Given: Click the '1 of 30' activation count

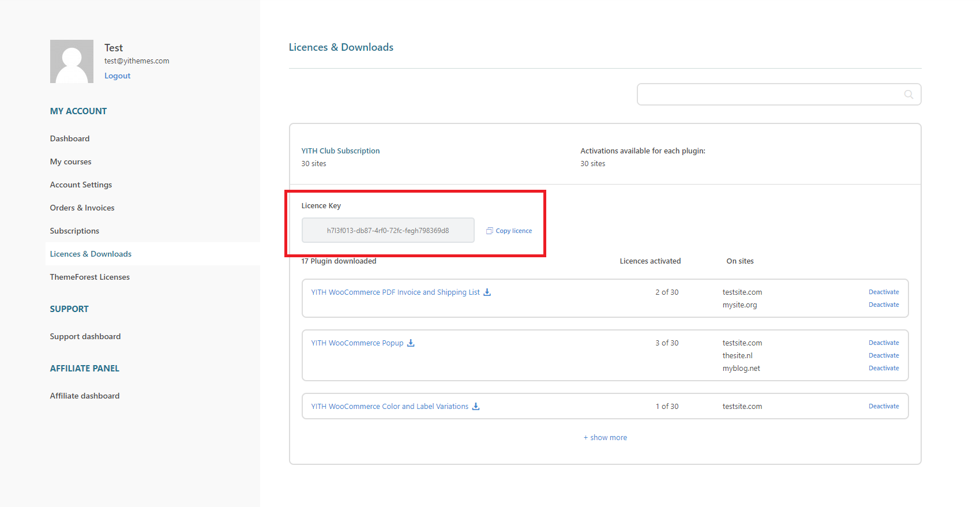Looking at the screenshot, I should [x=667, y=407].
